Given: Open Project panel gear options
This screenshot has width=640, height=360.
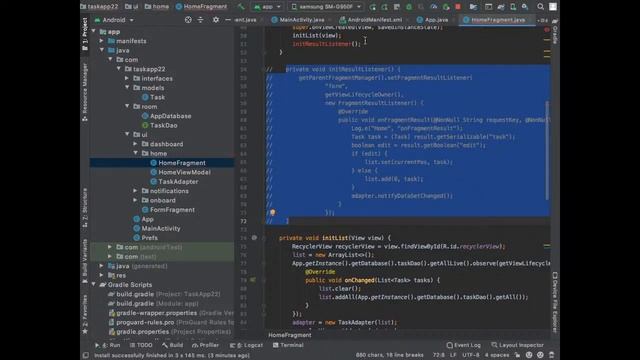Looking at the screenshot, I should tap(216, 20).
